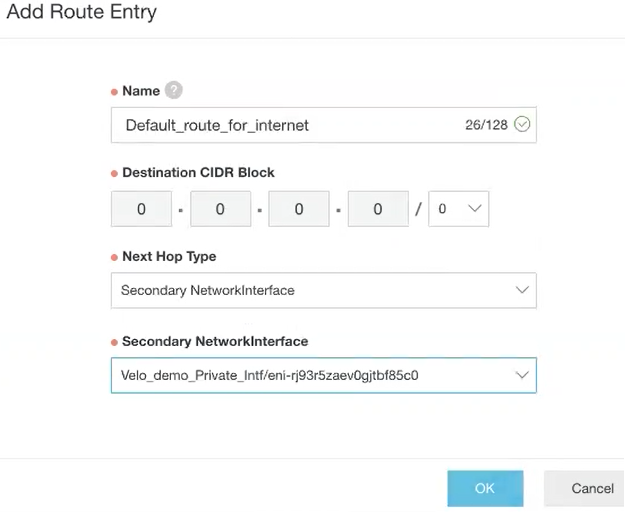Click the CIDR prefix length chevron arrow
625x518 pixels.
pyautogui.click(x=473, y=209)
